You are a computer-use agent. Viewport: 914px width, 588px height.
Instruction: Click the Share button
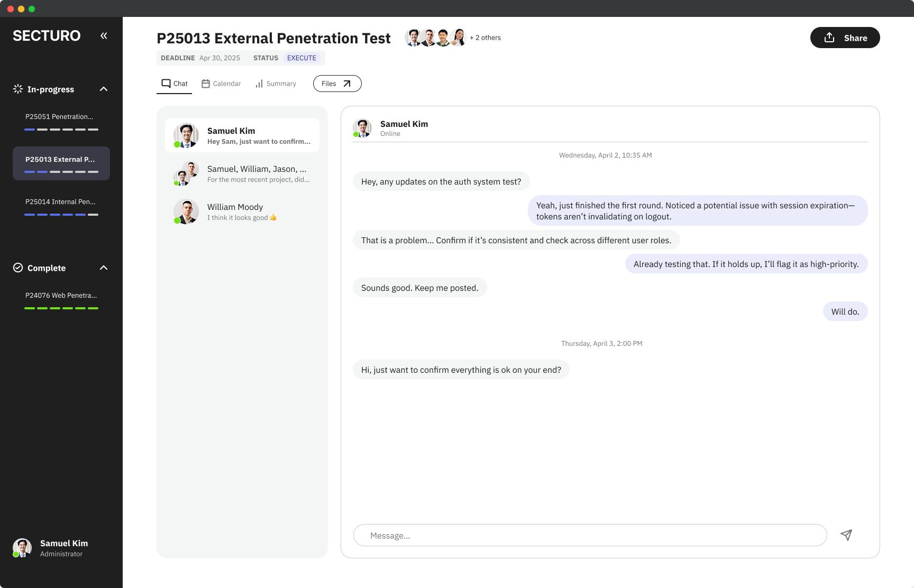click(845, 38)
